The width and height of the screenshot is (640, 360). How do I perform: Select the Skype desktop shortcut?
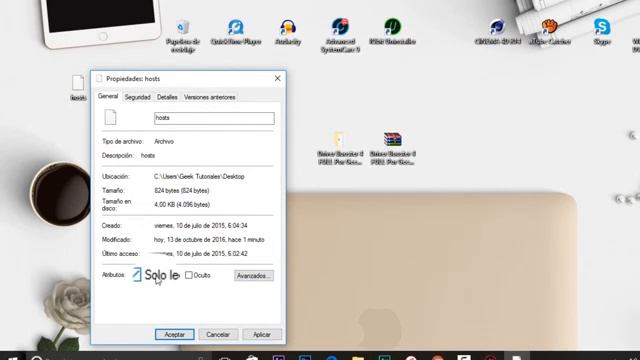pos(602,32)
